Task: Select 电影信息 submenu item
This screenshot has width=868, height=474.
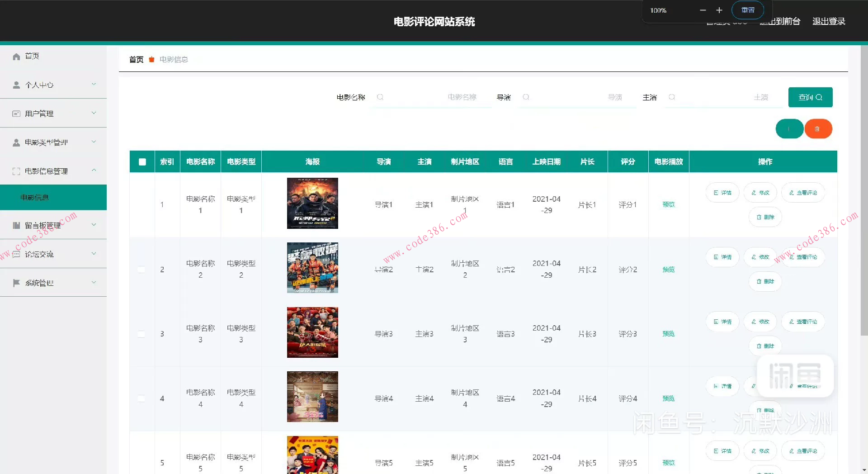Action: click(x=53, y=197)
